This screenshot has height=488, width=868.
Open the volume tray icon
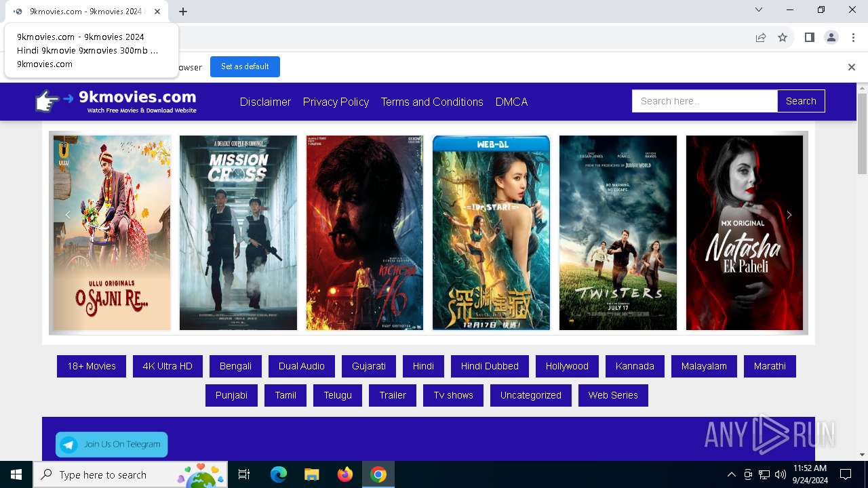(x=781, y=474)
